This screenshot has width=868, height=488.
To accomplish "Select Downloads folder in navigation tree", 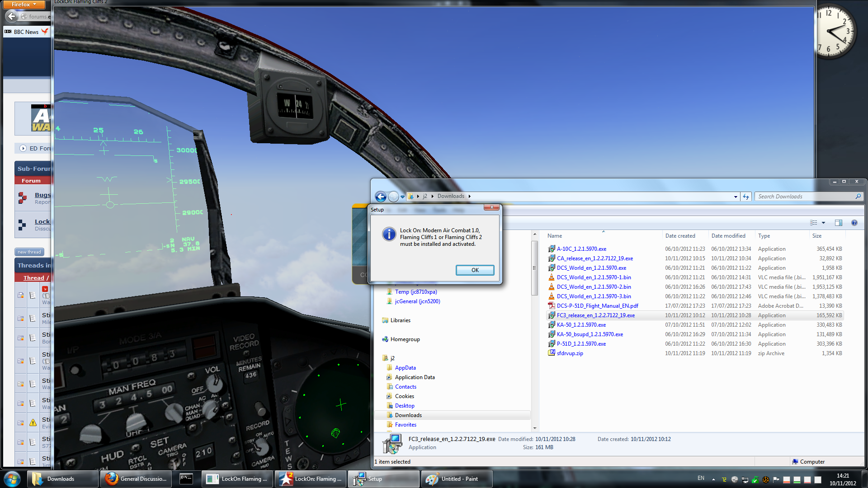I will [x=408, y=415].
